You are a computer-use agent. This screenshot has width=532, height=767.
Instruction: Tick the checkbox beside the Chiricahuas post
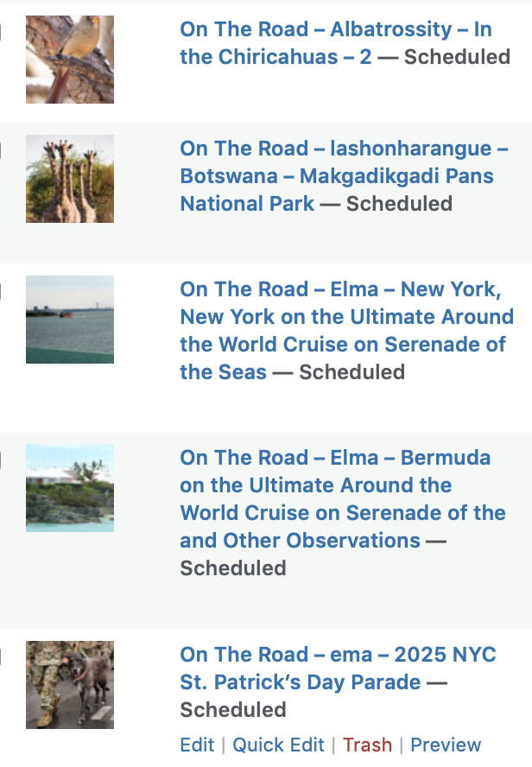0,32
